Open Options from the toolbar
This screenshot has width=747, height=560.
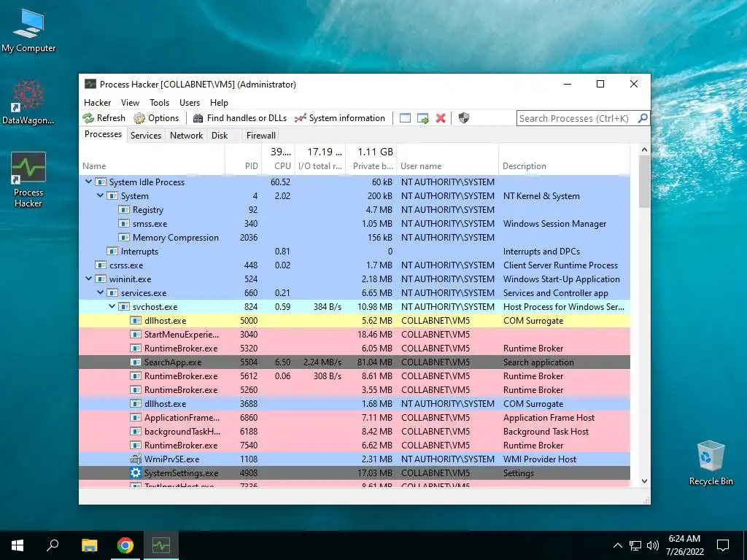click(x=156, y=118)
